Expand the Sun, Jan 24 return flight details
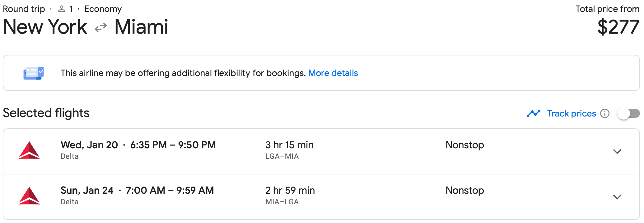 point(617,197)
